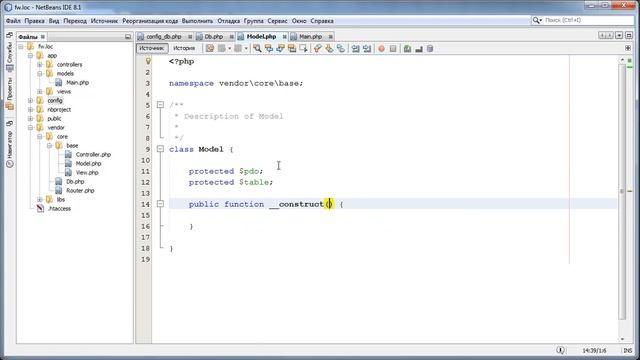
Task: Collapse the fw.loc root folder
Action: [x=21, y=47]
